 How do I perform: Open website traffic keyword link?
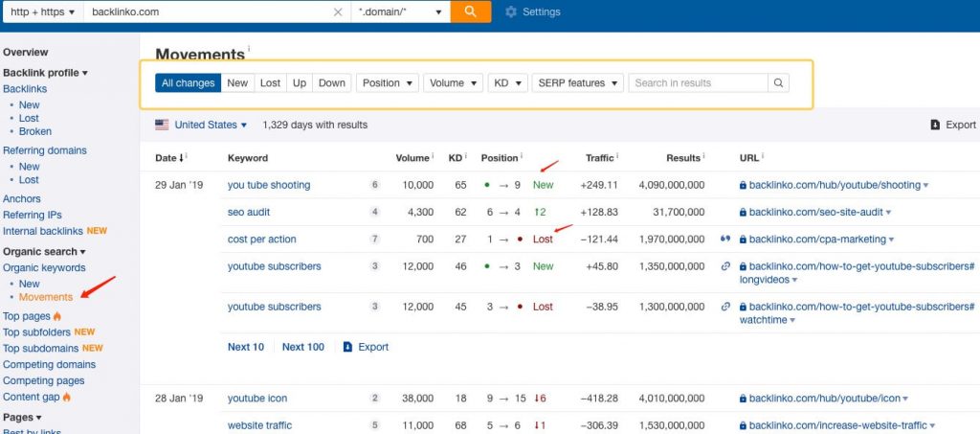pos(259,426)
